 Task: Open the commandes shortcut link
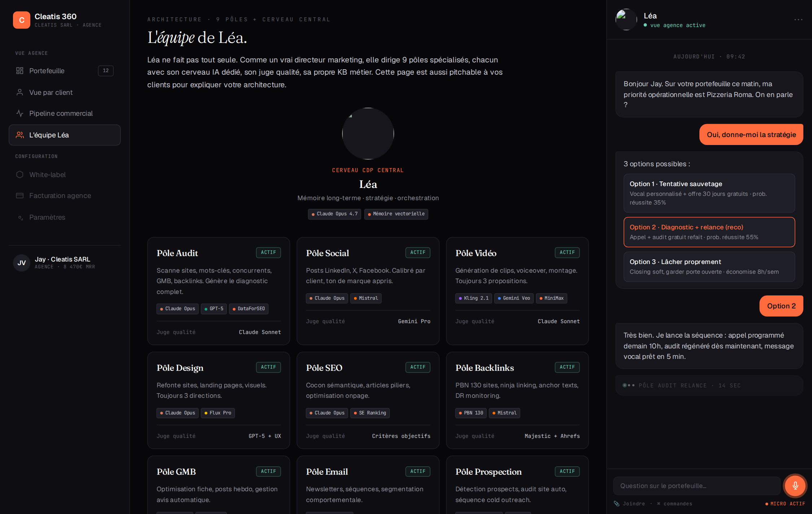[675, 504]
